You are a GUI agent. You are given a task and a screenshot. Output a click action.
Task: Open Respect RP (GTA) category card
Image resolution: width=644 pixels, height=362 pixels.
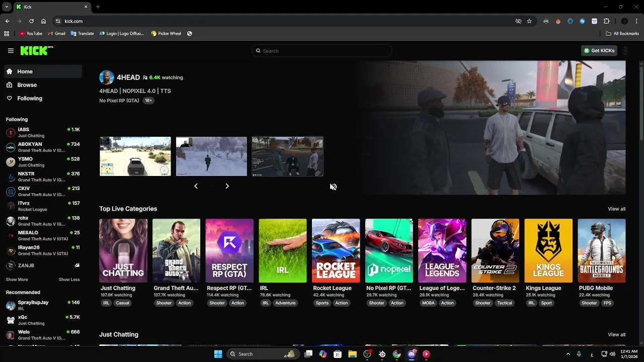(229, 250)
